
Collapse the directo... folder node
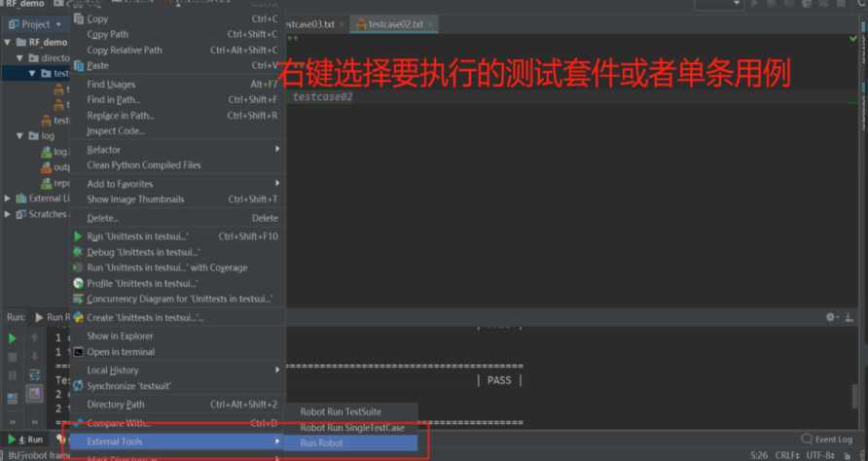(19, 57)
